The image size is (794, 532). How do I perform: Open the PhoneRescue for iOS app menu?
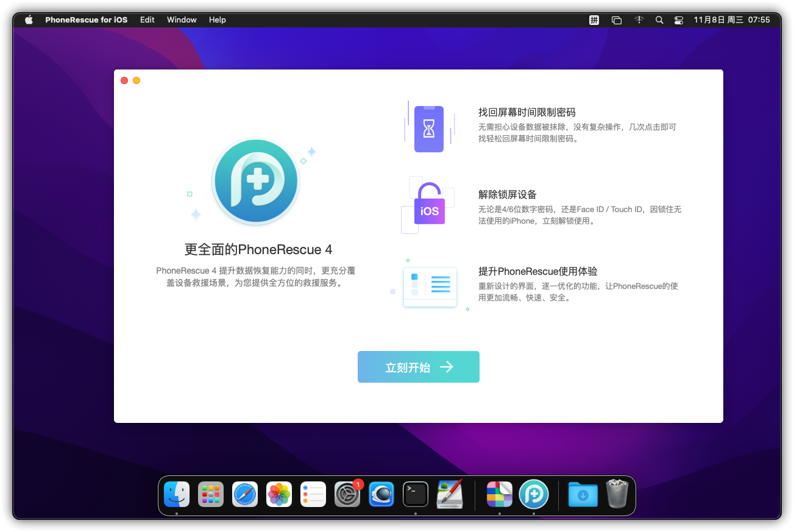coord(86,20)
